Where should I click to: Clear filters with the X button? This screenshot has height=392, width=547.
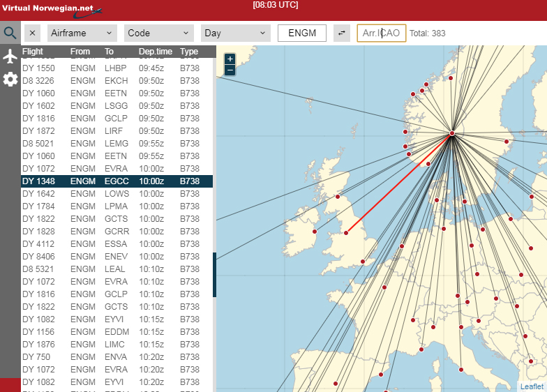click(x=32, y=33)
